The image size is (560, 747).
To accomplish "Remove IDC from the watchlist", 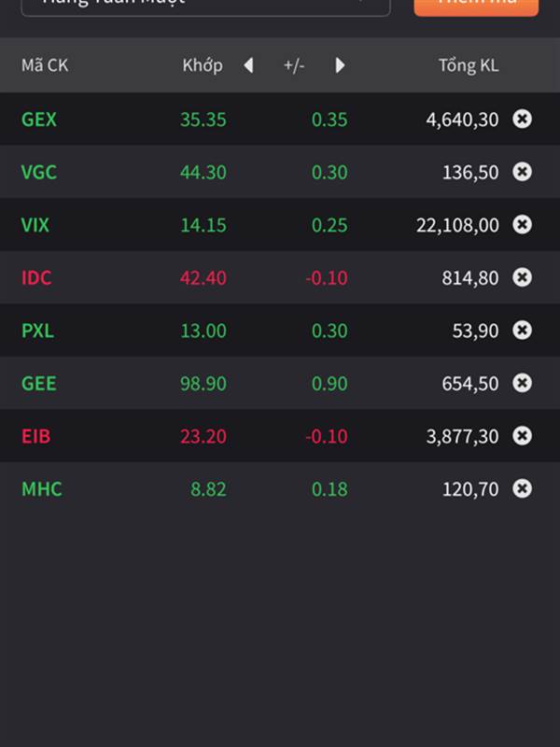I will (x=522, y=277).
